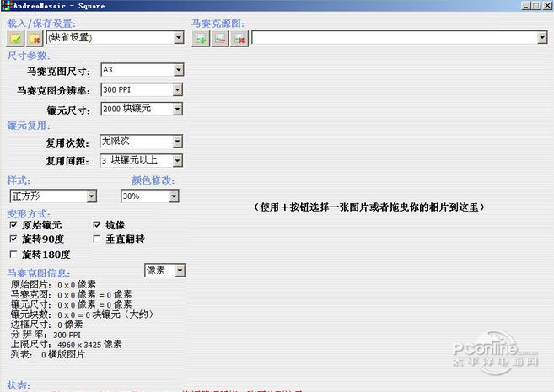Click the add source image plus icon
This screenshot has width=554, height=392.
(x=201, y=38)
